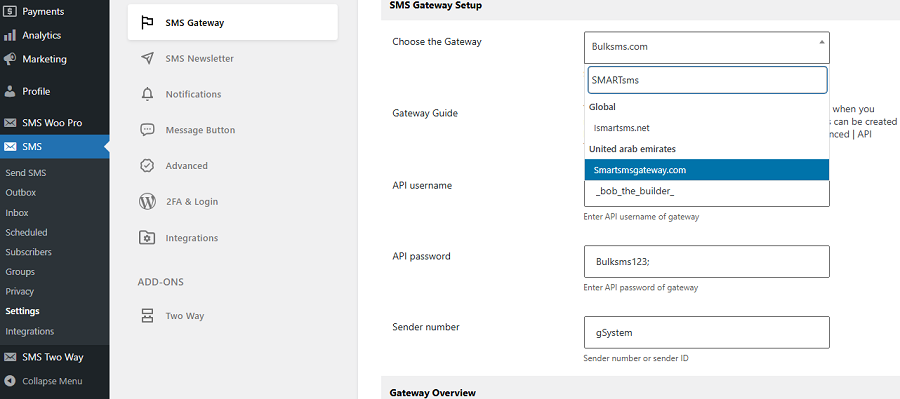This screenshot has height=399, width=900.
Task: Click the Gateway Guide label
Action: coord(425,113)
